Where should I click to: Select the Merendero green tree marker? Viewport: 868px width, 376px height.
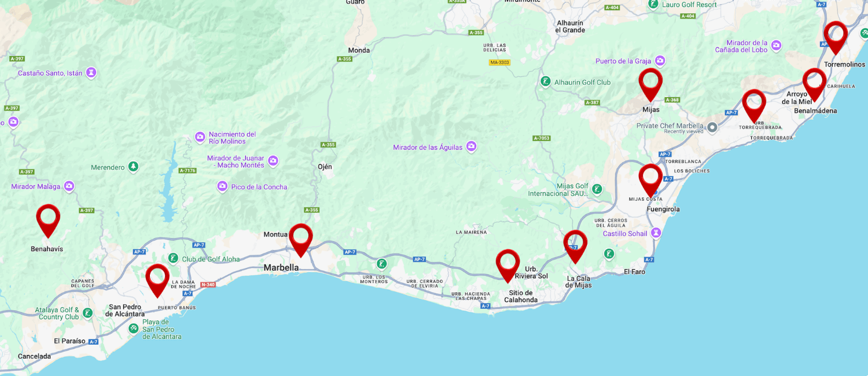tap(134, 167)
